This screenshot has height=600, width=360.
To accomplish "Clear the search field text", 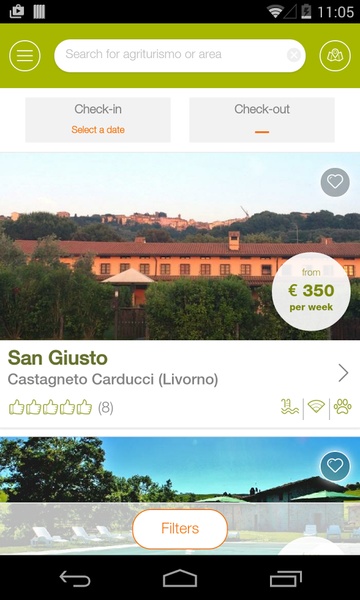I will click(294, 55).
